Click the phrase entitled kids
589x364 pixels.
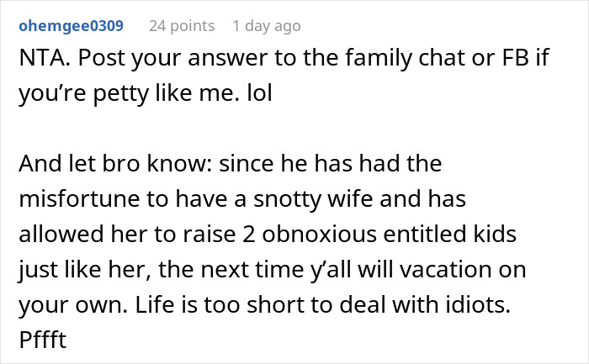click(449, 234)
